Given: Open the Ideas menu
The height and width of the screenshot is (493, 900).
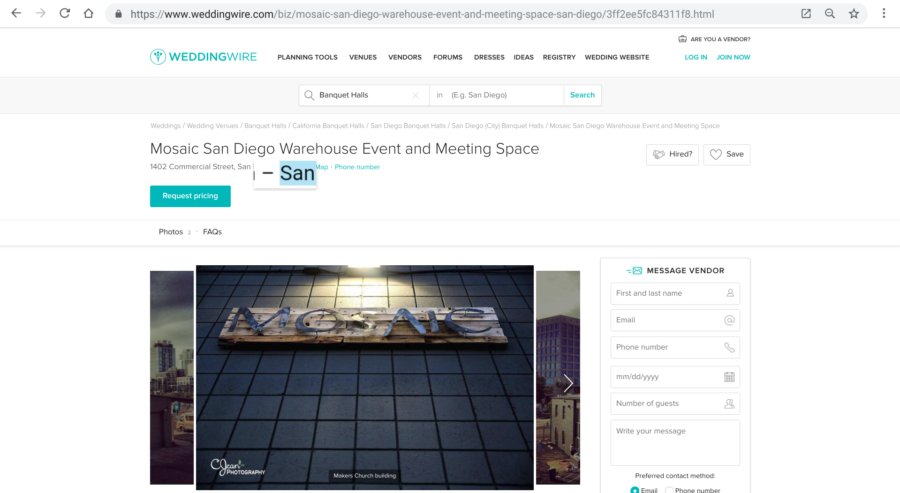Looking at the screenshot, I should coord(523,57).
